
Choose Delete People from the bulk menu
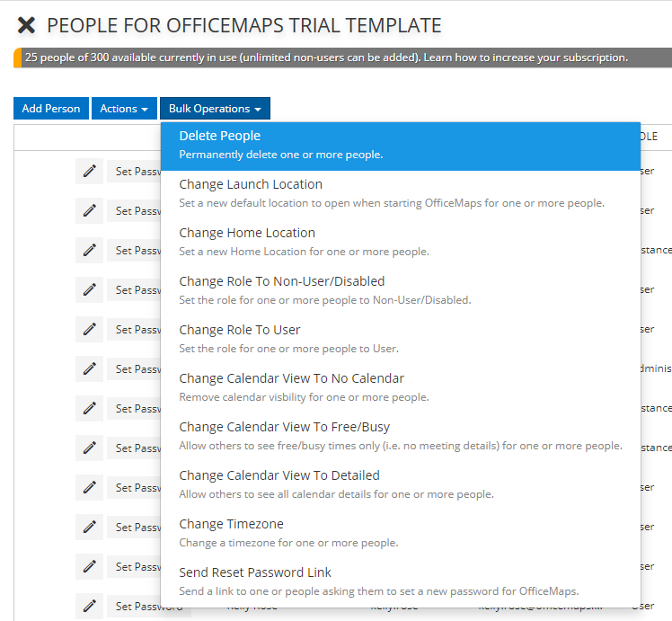(x=401, y=146)
